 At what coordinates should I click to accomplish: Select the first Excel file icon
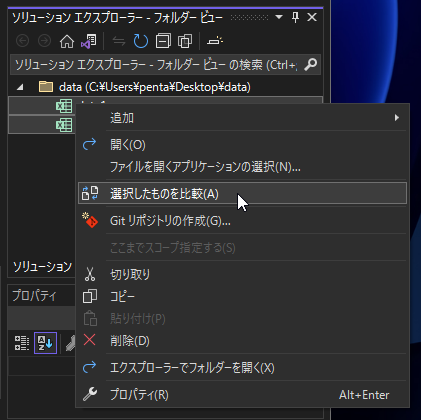(x=64, y=106)
